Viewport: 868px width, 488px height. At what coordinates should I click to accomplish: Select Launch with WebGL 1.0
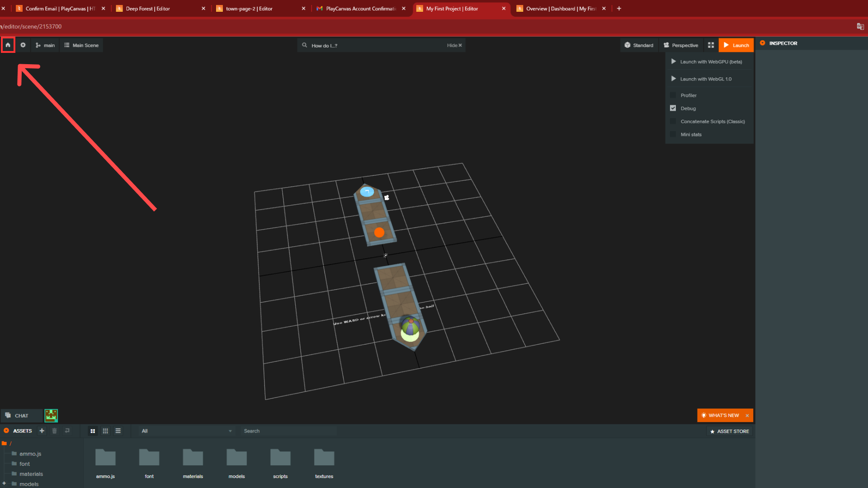tap(709, 79)
